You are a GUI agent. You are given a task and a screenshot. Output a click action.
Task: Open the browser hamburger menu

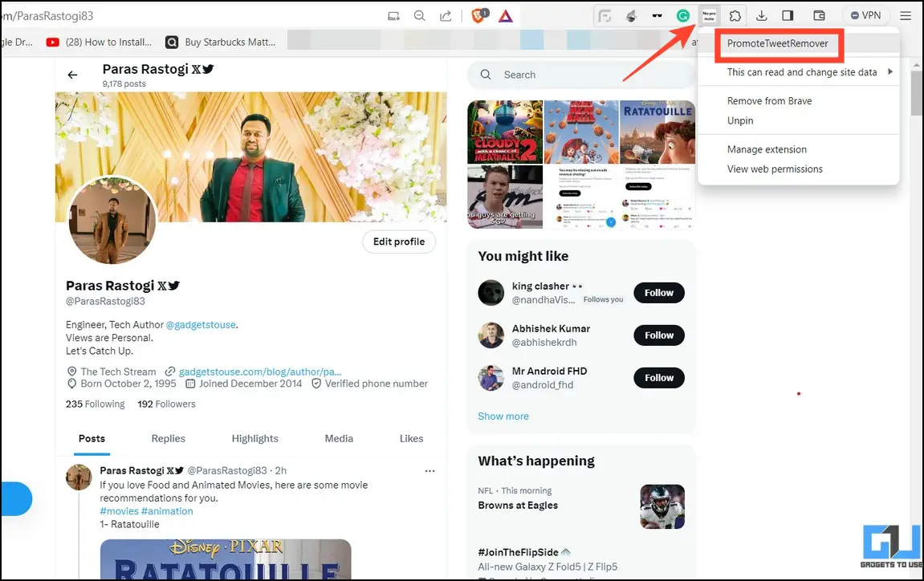point(906,16)
